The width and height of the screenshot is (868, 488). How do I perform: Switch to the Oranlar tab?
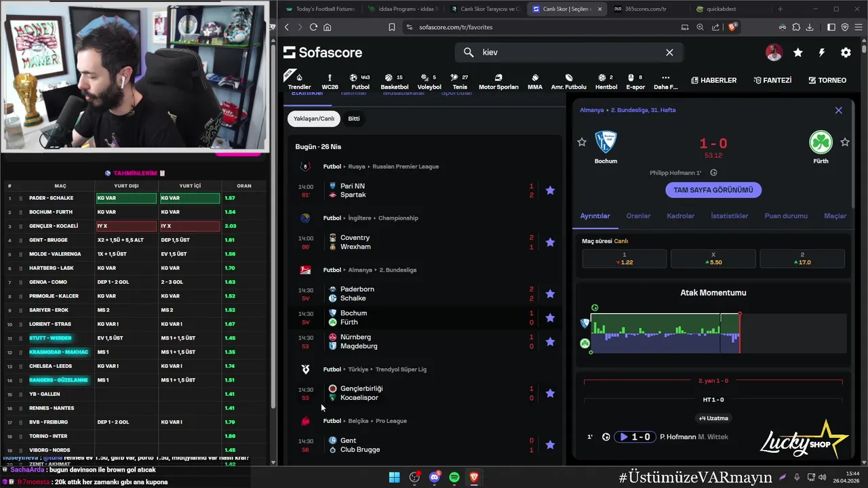(x=638, y=216)
